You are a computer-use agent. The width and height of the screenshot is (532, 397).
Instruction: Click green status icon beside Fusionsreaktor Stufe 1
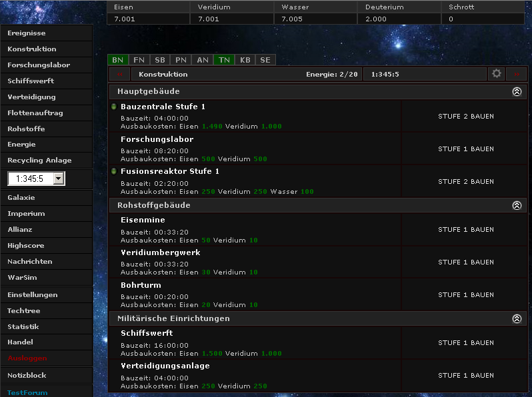pos(114,171)
